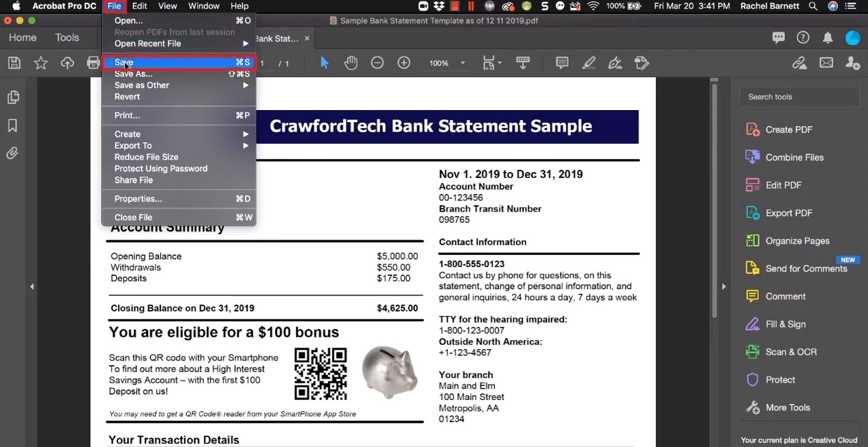868x447 pixels.
Task: Collapse the left navigation pane arrow
Action: click(x=32, y=287)
